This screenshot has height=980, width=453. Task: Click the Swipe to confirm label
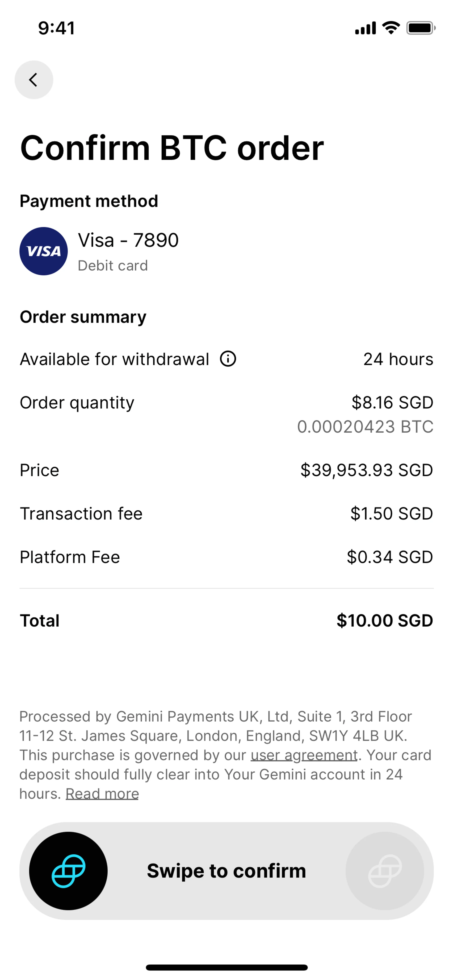226,871
